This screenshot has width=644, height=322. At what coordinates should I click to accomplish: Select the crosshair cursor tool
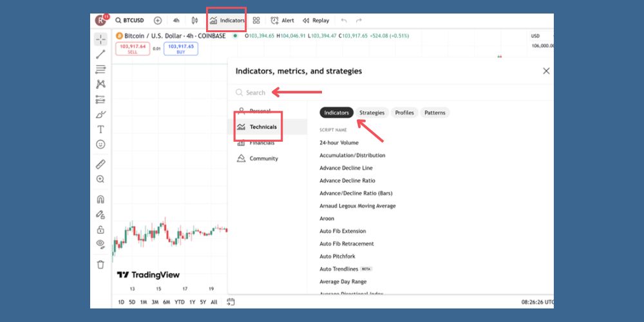coord(100,39)
